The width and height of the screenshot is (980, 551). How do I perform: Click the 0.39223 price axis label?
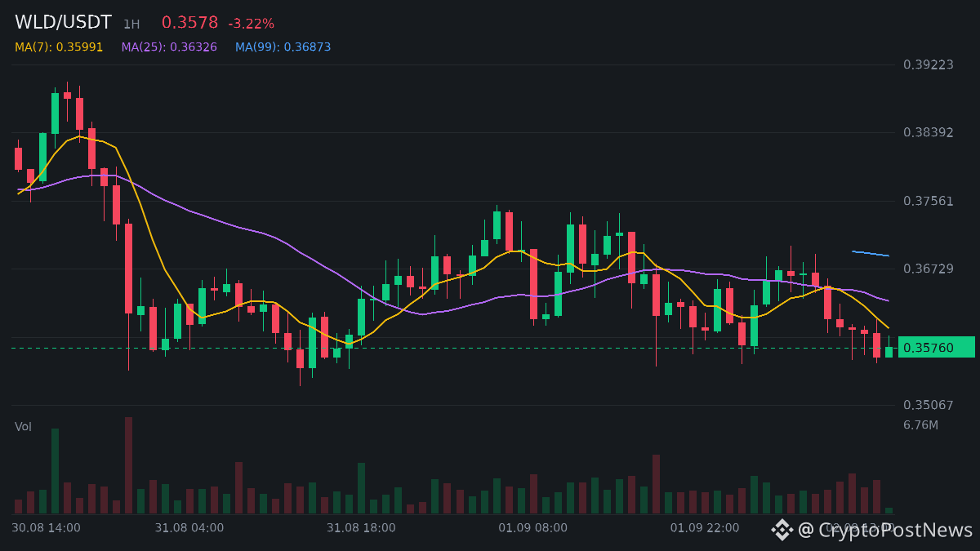(x=928, y=64)
